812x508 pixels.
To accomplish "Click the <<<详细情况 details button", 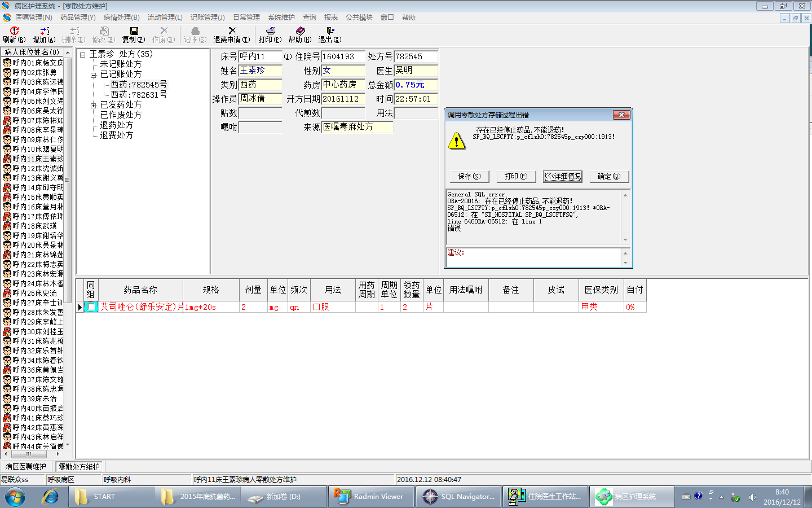I will click(563, 176).
